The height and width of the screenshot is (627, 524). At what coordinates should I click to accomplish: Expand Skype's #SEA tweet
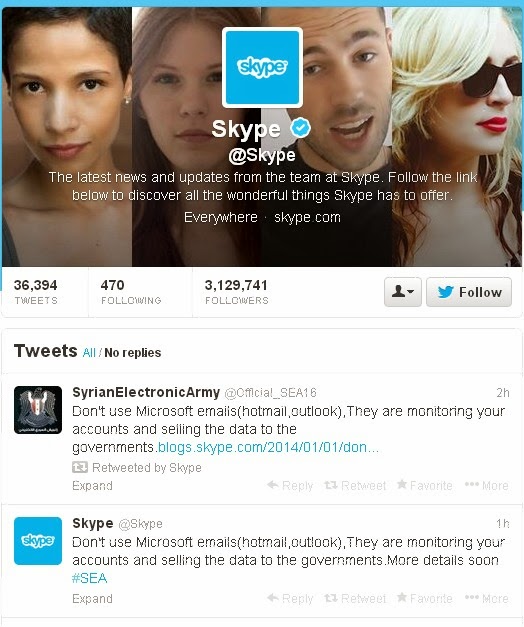(x=92, y=599)
